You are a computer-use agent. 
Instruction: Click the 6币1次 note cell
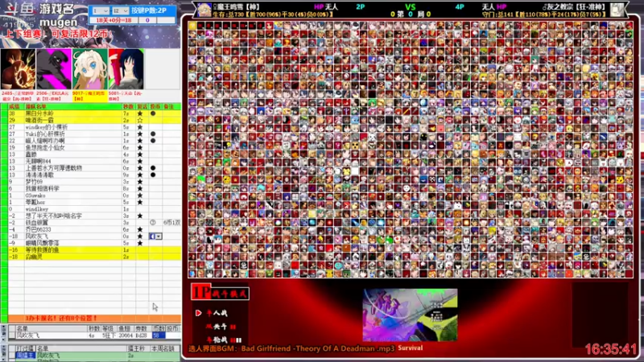click(171, 223)
